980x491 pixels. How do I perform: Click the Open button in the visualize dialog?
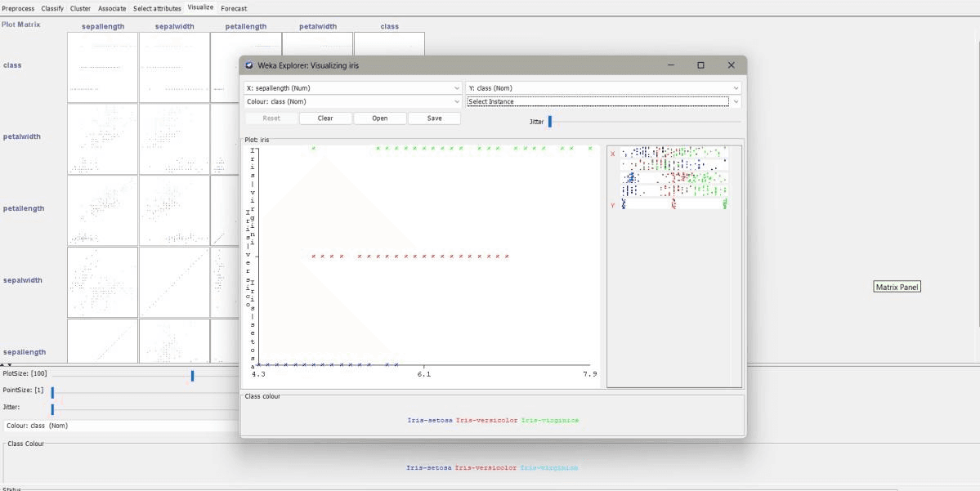point(380,118)
